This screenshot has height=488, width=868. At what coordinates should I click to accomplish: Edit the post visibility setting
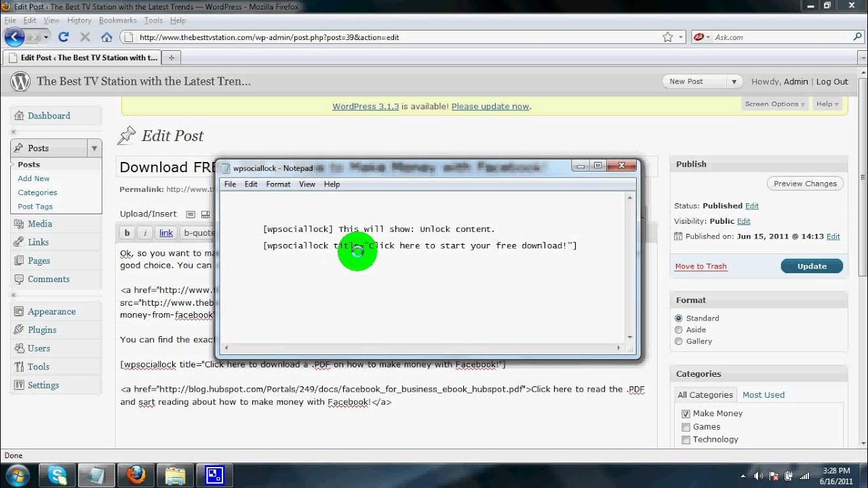[744, 222]
